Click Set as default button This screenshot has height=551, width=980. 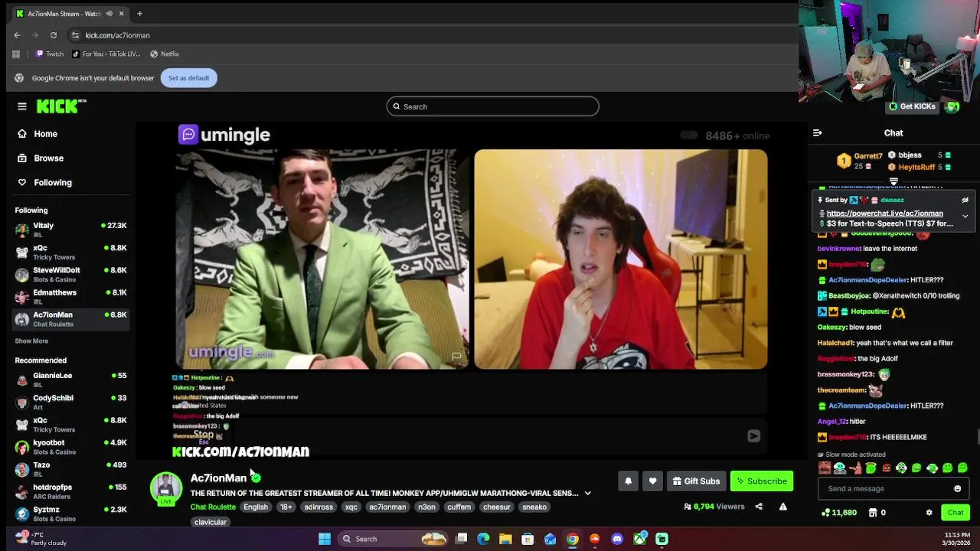coord(189,78)
